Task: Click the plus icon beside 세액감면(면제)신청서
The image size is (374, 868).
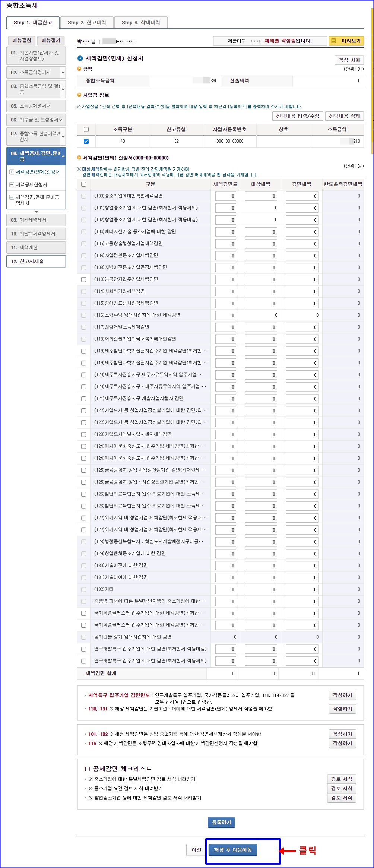Action: point(12,172)
